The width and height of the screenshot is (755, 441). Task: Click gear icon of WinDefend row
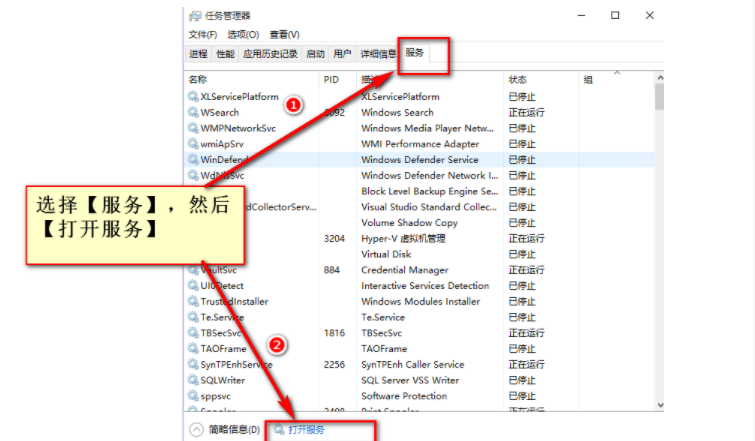193,159
